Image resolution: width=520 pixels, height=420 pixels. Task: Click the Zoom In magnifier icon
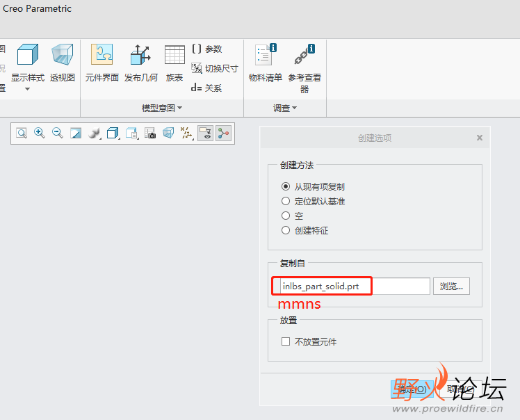40,134
